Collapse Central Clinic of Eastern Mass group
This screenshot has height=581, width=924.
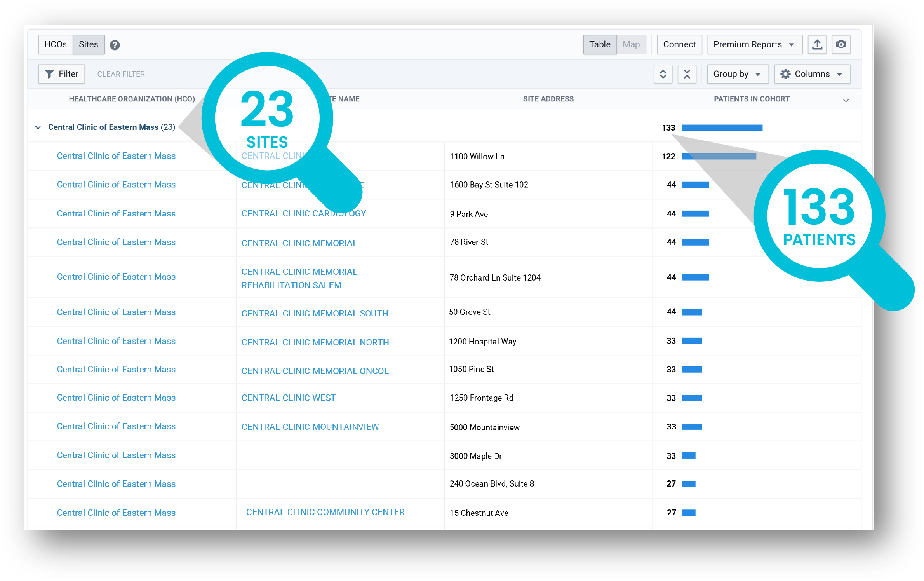pyautogui.click(x=38, y=127)
